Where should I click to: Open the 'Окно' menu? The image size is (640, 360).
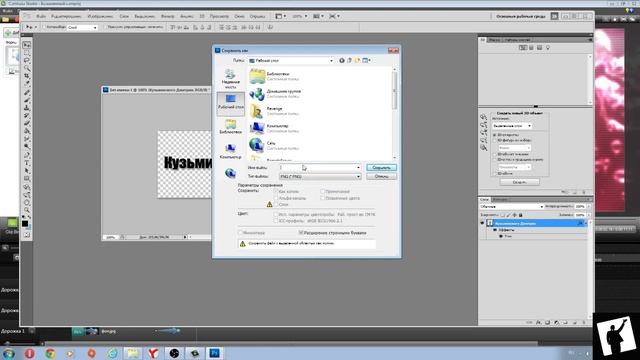[239, 16]
